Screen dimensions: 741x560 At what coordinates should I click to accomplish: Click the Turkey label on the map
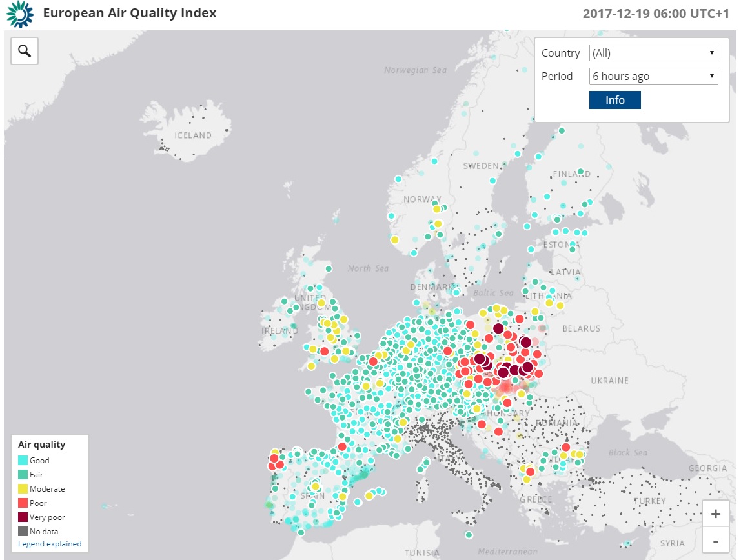point(649,501)
